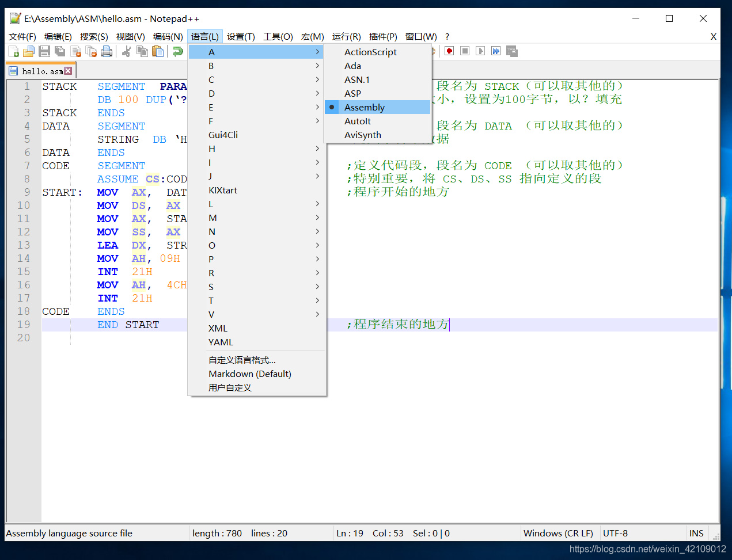This screenshot has width=732, height=560.
Task: Click the Save recorded macro icon
Action: (512, 51)
